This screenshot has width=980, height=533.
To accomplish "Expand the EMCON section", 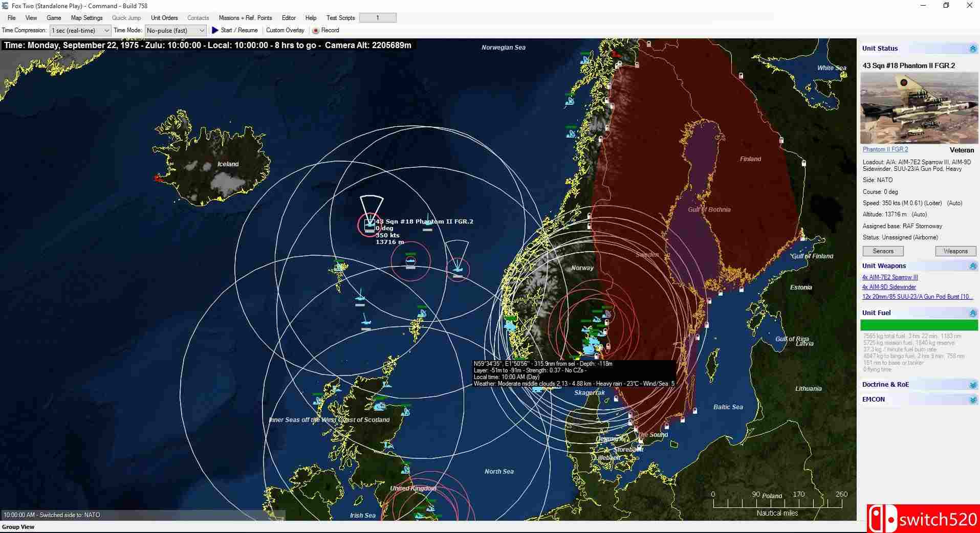I will click(972, 399).
